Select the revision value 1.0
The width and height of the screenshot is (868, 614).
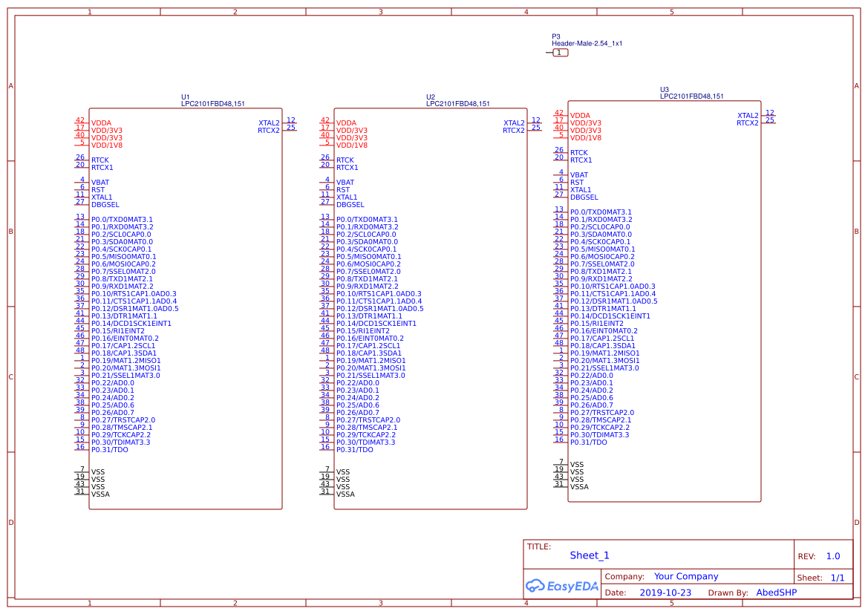(x=833, y=556)
